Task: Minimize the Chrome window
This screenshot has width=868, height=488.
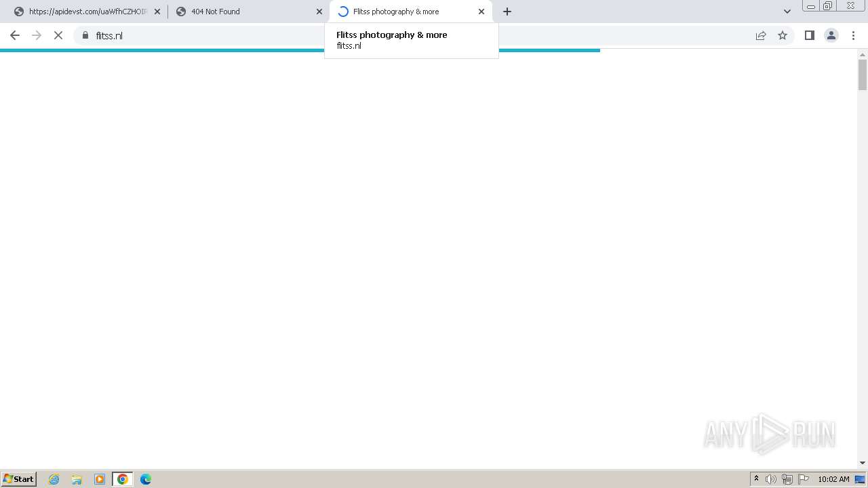Action: 810,6
